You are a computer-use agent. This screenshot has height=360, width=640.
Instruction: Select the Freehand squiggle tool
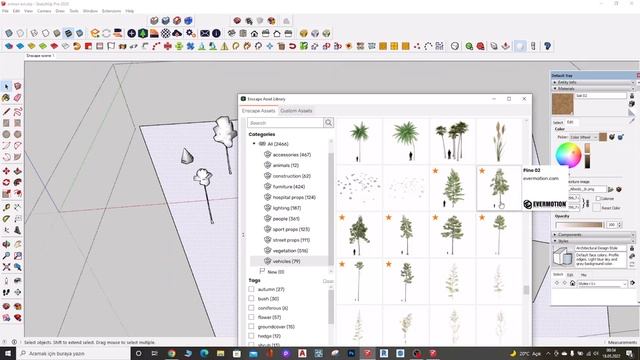click(18, 111)
